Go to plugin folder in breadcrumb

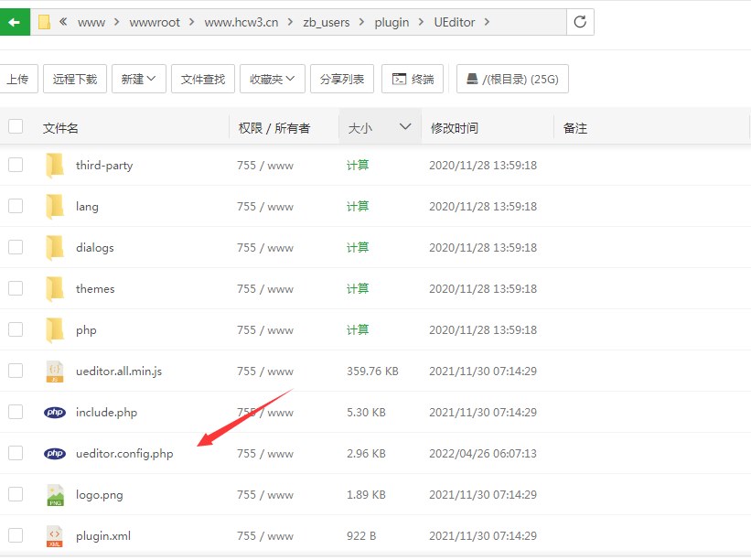[392, 22]
